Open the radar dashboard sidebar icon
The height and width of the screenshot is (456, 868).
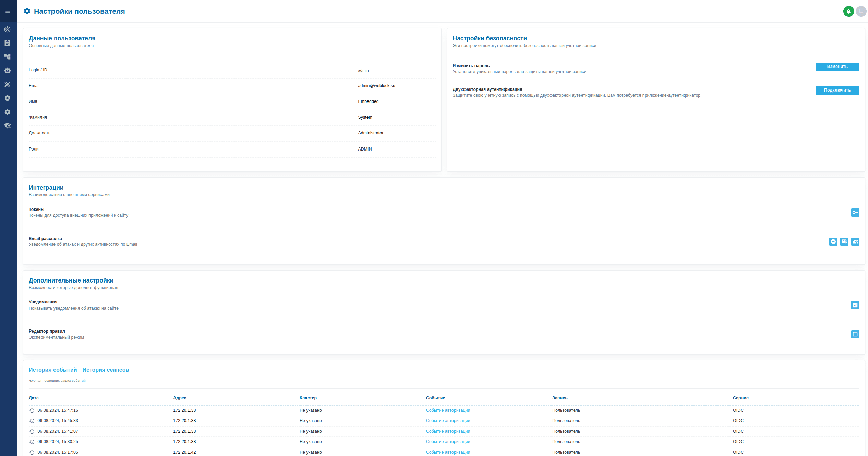point(8,29)
